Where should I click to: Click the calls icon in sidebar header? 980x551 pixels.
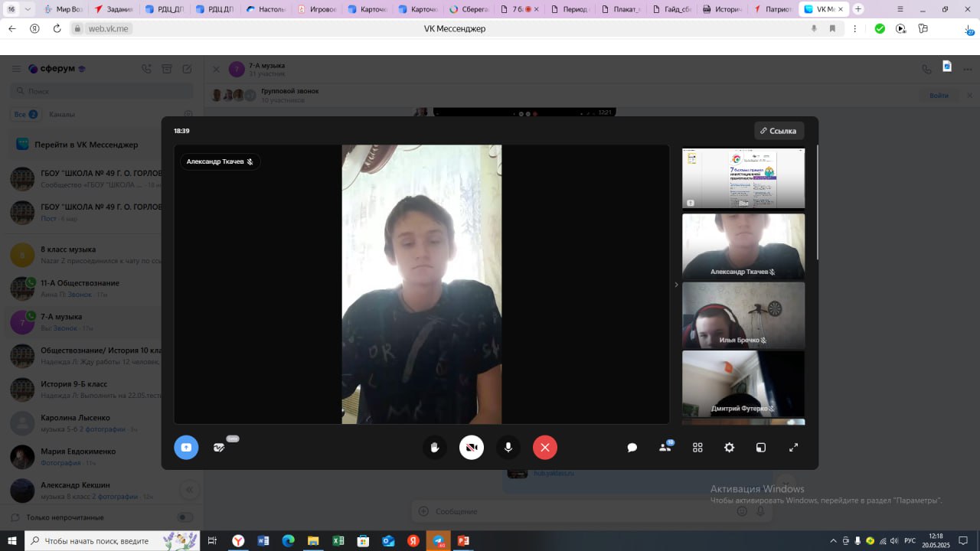[146, 69]
